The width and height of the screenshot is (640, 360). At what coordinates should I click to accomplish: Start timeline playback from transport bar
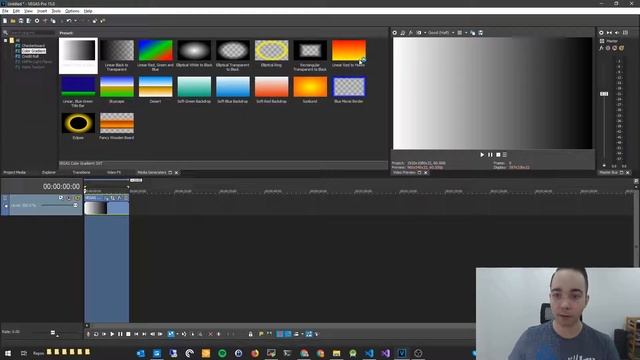[112, 334]
